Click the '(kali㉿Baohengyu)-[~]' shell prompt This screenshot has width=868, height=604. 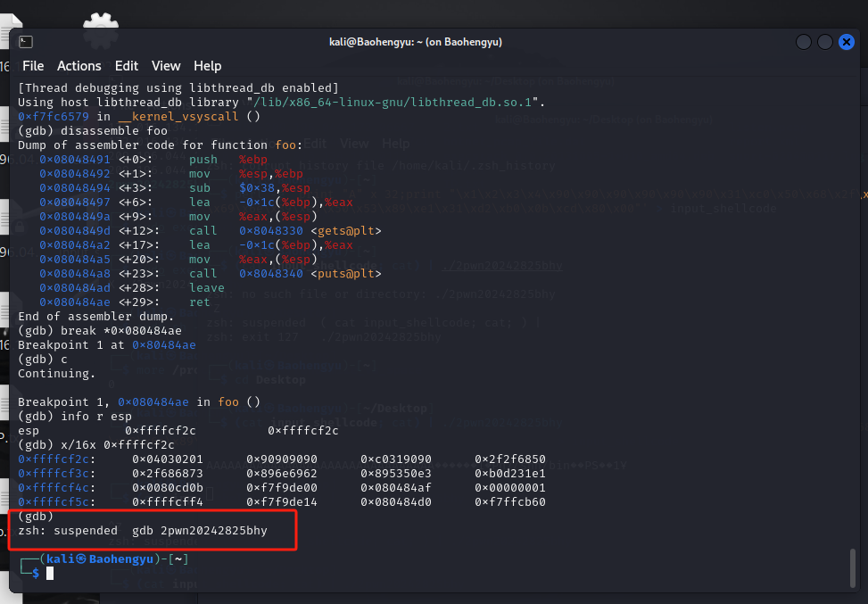click(114, 559)
